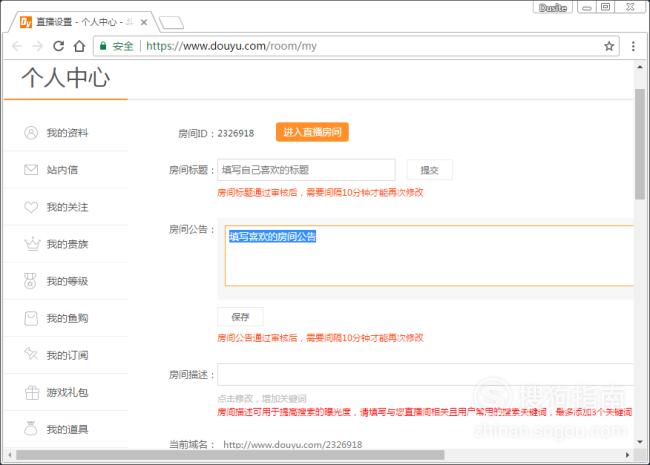The height and width of the screenshot is (465, 650).
Task: Click the address bar URL
Action: click(231, 46)
